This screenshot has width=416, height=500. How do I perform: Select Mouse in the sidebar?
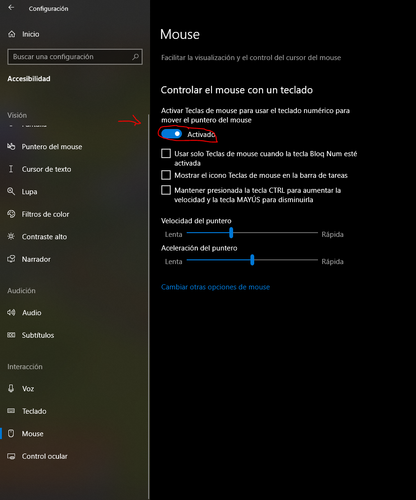coord(32,434)
